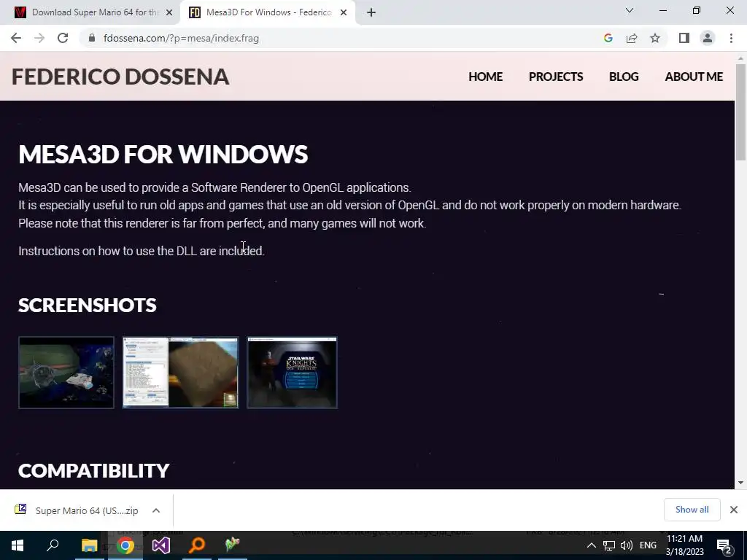Screen dimensions: 747x560
Task: Click the address bar URL
Action: 181,38
